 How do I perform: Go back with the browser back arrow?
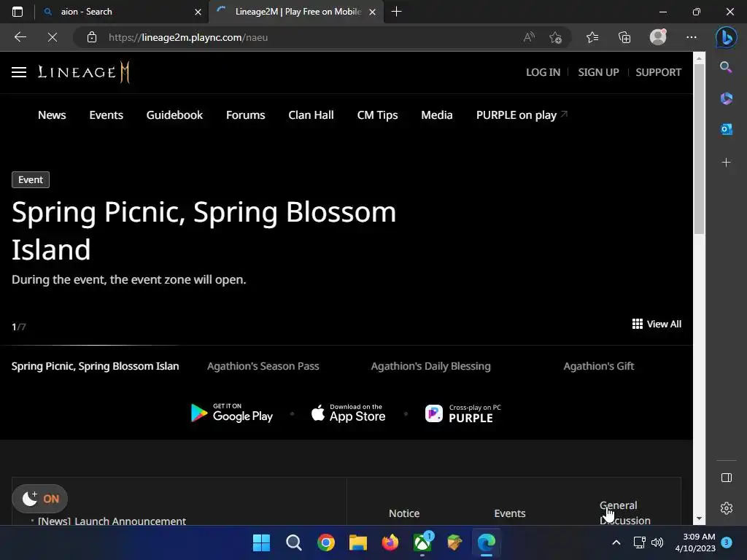[20, 37]
